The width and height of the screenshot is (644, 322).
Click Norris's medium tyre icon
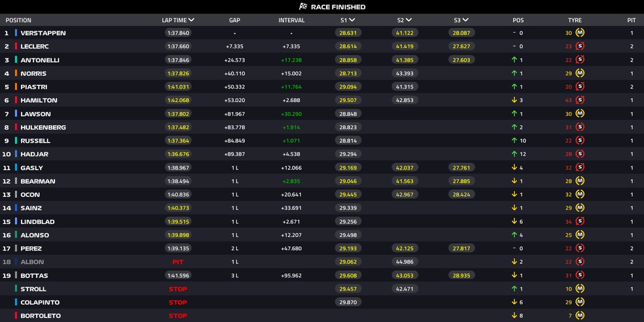580,73
